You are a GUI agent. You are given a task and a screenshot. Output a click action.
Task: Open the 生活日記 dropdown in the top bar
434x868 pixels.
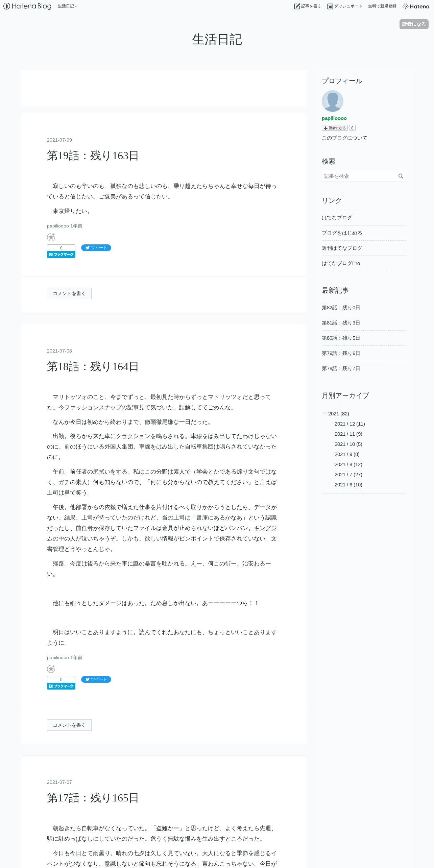tap(67, 6)
